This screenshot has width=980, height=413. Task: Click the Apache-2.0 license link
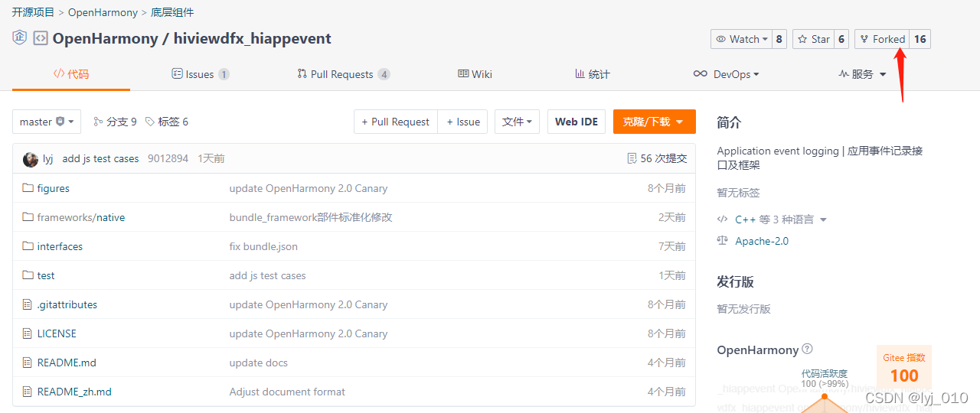(x=762, y=241)
